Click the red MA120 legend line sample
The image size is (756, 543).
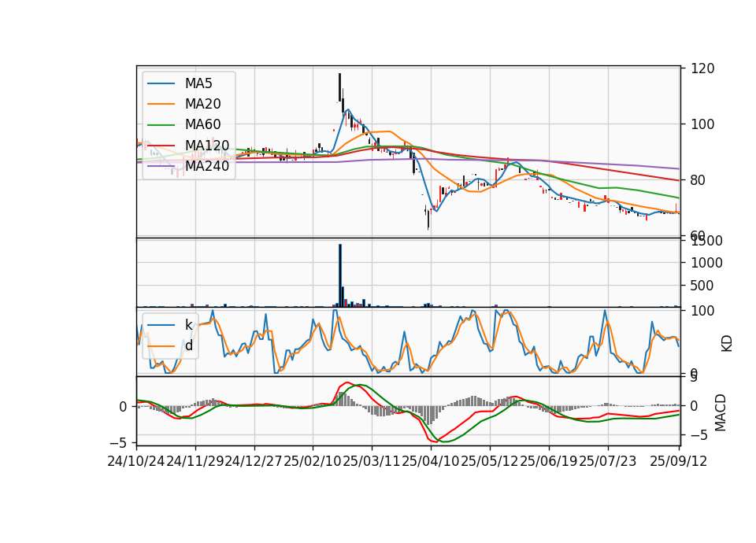[161, 146]
